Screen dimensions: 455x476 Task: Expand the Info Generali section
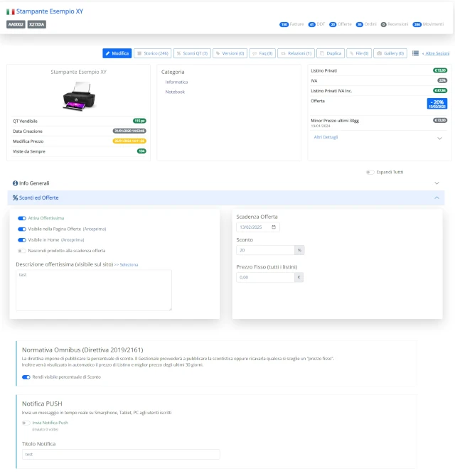point(225,183)
